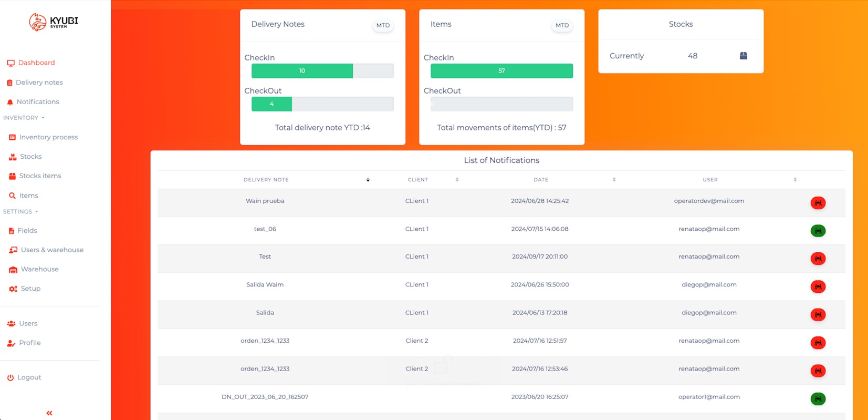Click red status button for Salida Waim

[x=818, y=286]
